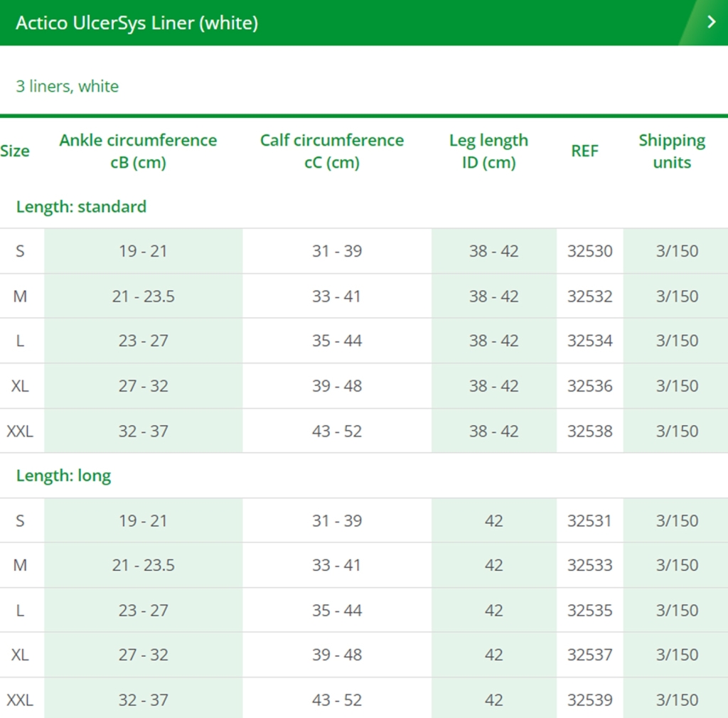Click the REF column header

[584, 151]
